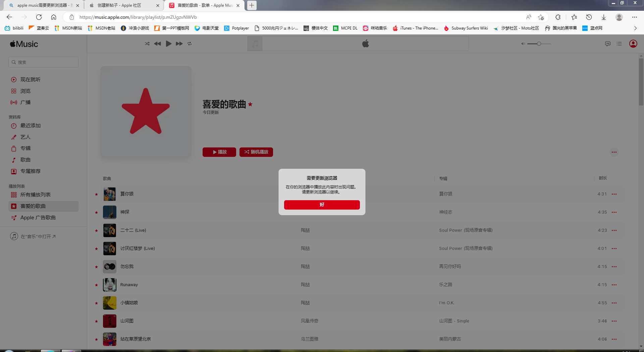Screen dimensions: 644x352
Task: Open the playlist more options ellipsis
Action: (x=614, y=152)
